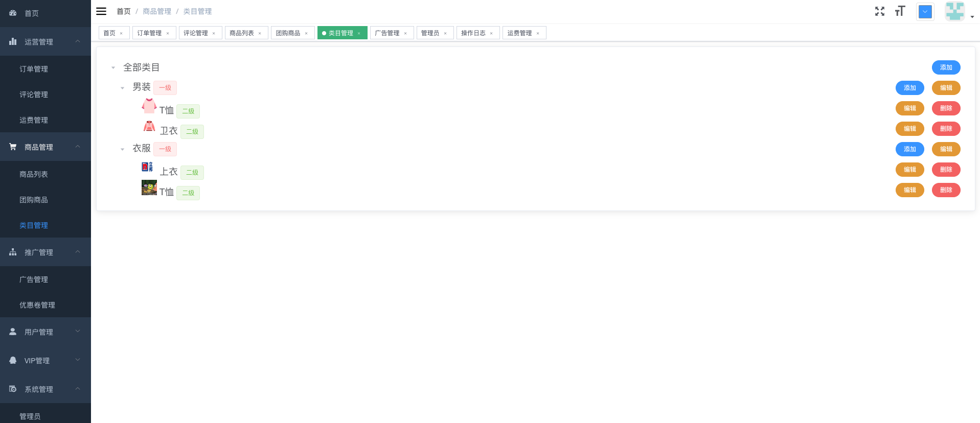The width and height of the screenshot is (980, 423).
Task: Open 订单管理 in the sidebar
Action: [45, 69]
